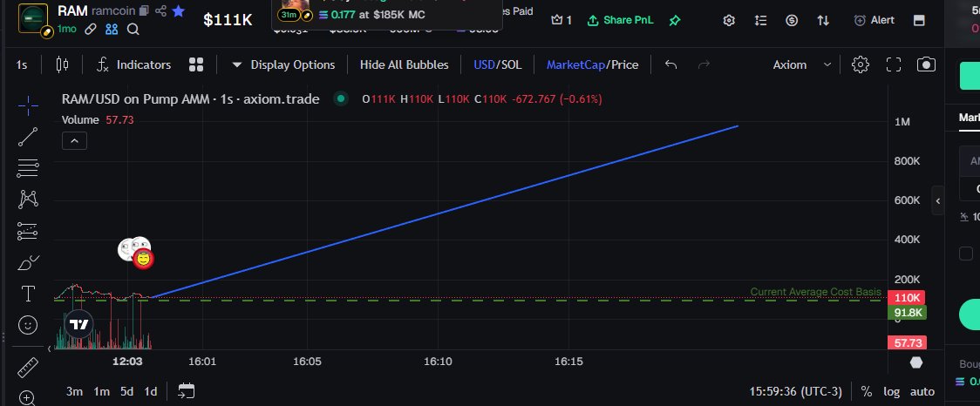Click the trade bubble avatars on chart

tap(136, 253)
